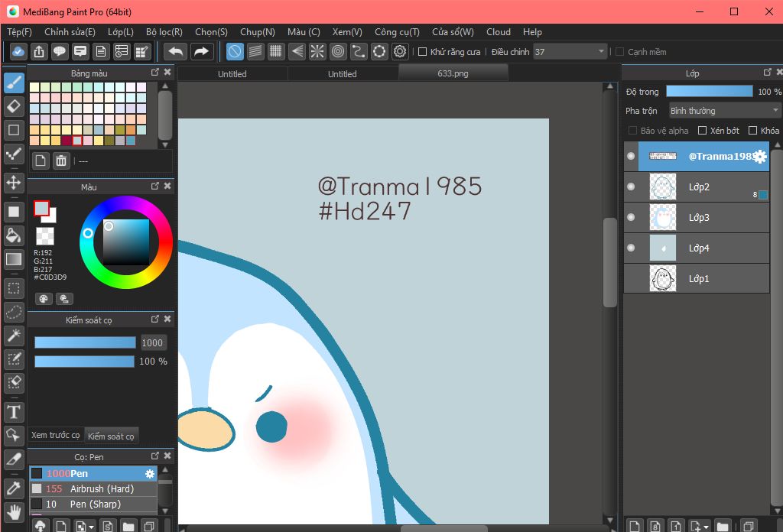The image size is (783, 532).
Task: Select the Pen (Sharp) brush
Action: [x=93, y=504]
